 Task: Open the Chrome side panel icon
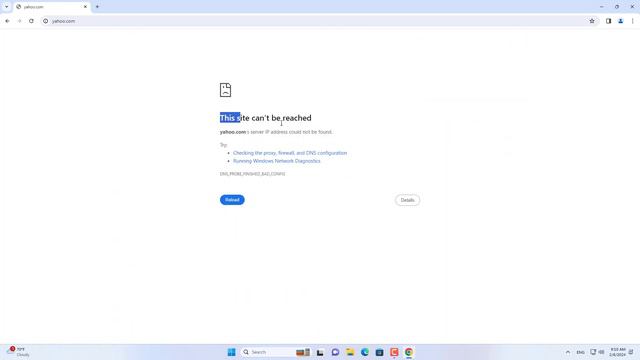click(608, 21)
